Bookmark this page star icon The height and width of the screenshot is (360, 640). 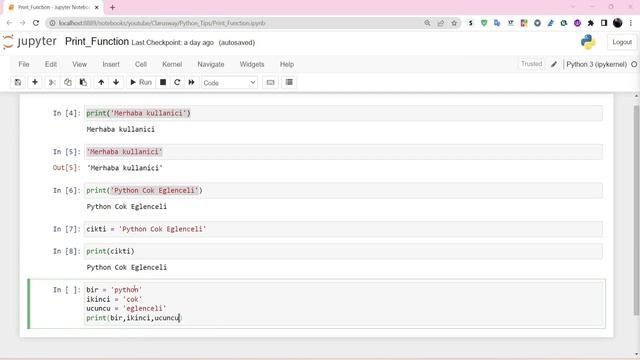[454, 23]
